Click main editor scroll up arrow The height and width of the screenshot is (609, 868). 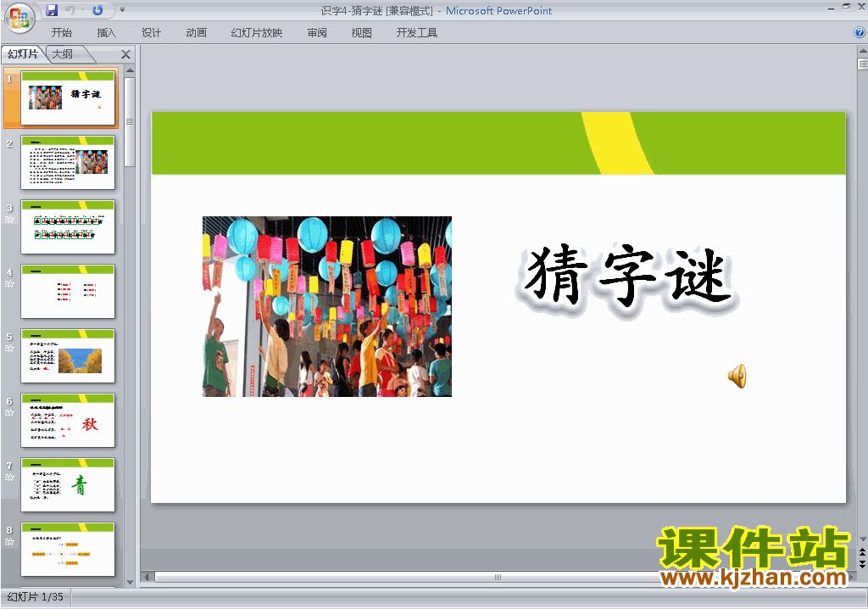(x=862, y=50)
